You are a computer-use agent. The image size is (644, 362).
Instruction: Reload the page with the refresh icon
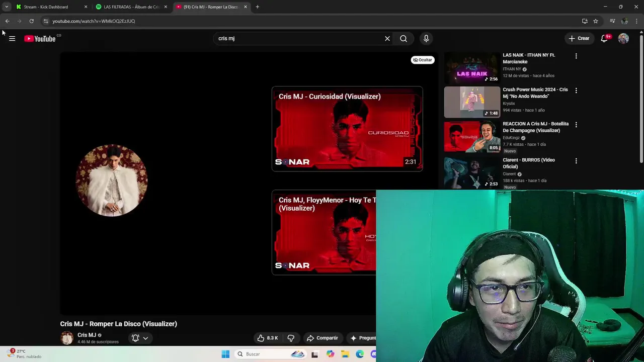pyautogui.click(x=31, y=21)
